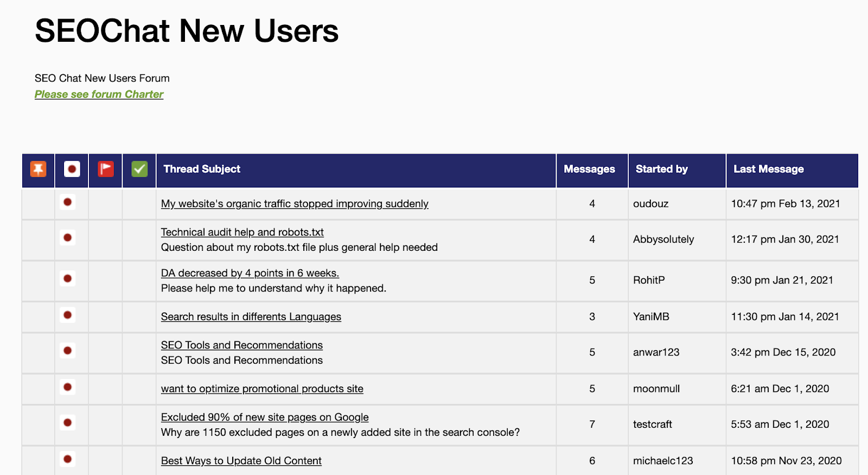
Task: Click the red flag icon in header
Action: coord(106,169)
